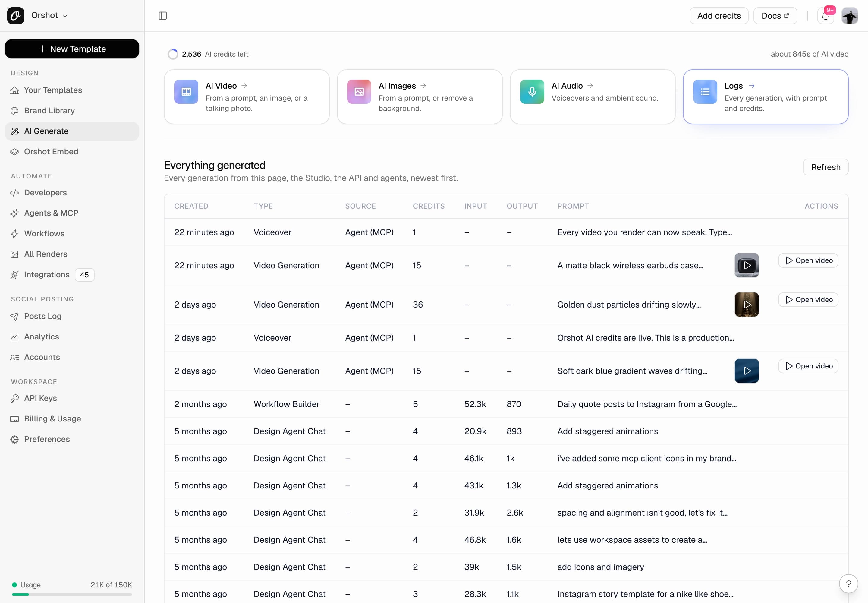Image resolution: width=868 pixels, height=603 pixels.
Task: Open All Renders
Action: (x=72, y=254)
